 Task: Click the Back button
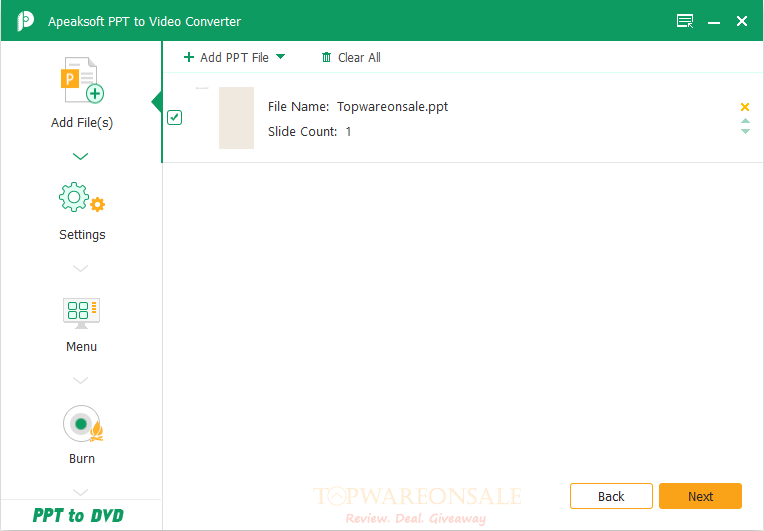click(611, 496)
